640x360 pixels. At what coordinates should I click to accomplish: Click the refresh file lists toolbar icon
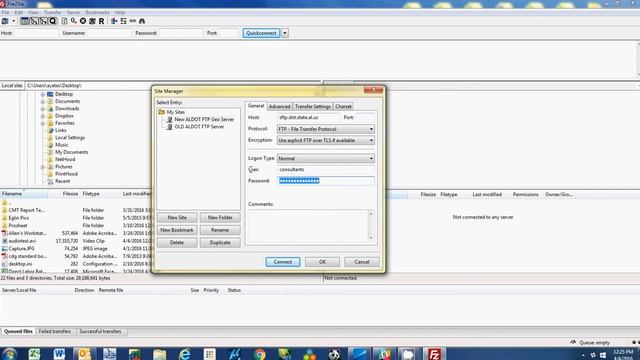click(64, 21)
